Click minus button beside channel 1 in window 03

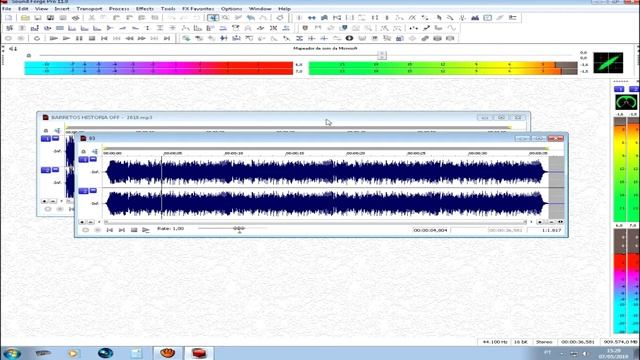point(93,159)
